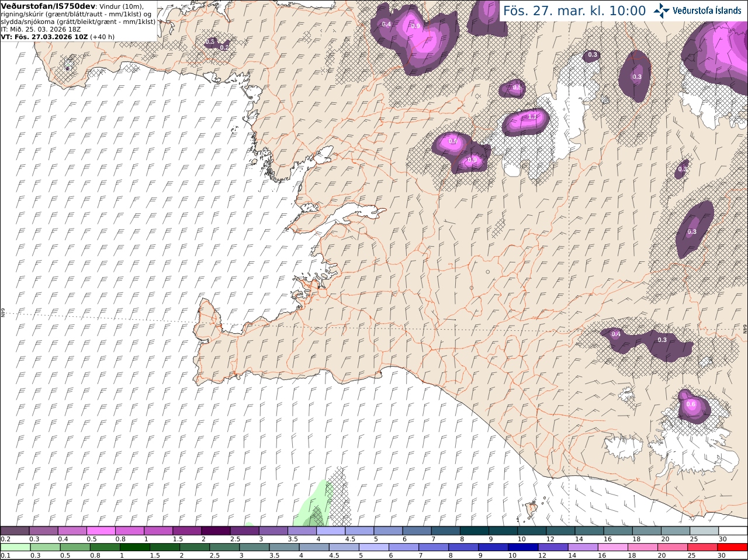Choose the bright pink 0.5–0.8 snow legend swatch
The image size is (748, 560).
coord(101,531)
